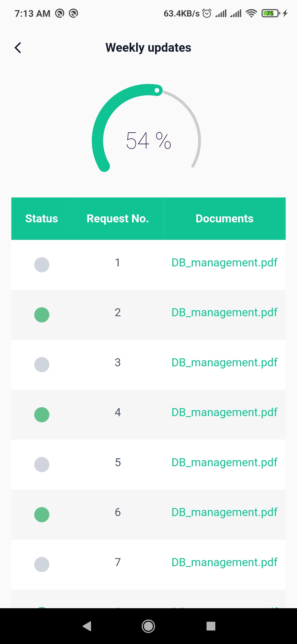Image resolution: width=297 pixels, height=644 pixels.
Task: Tap the Status column header
Action: [42, 219]
